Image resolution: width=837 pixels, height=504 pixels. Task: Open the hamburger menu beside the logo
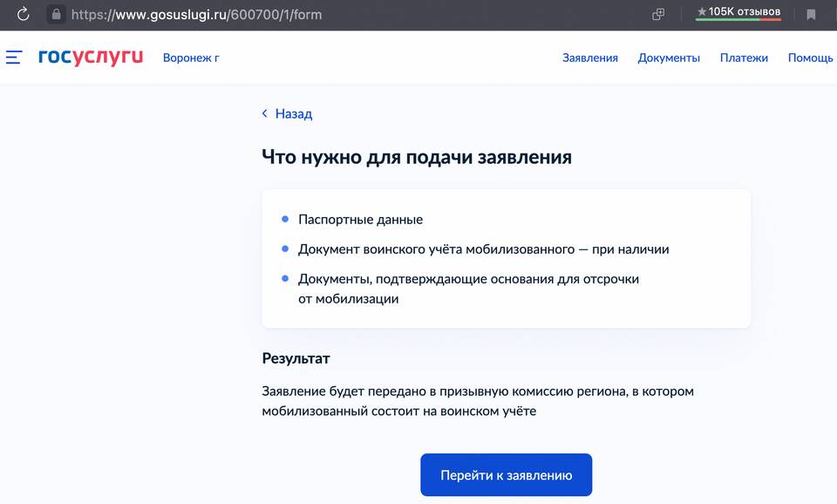[14, 58]
